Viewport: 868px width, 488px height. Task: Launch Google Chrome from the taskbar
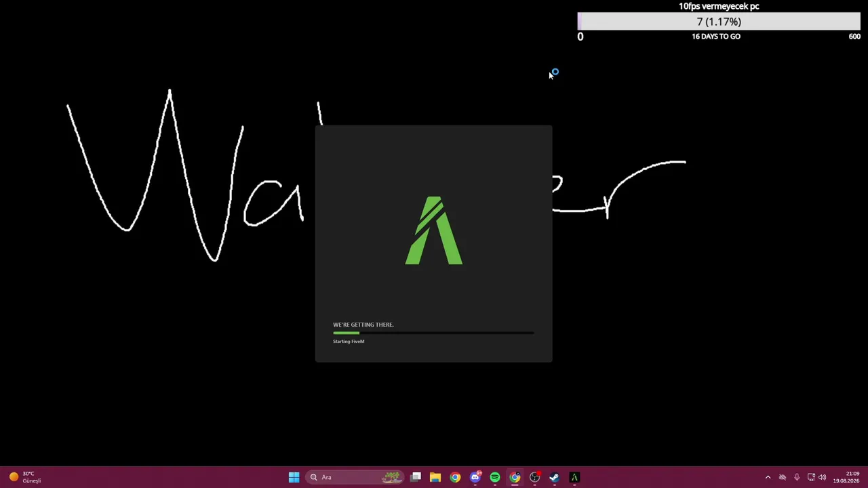click(x=455, y=477)
